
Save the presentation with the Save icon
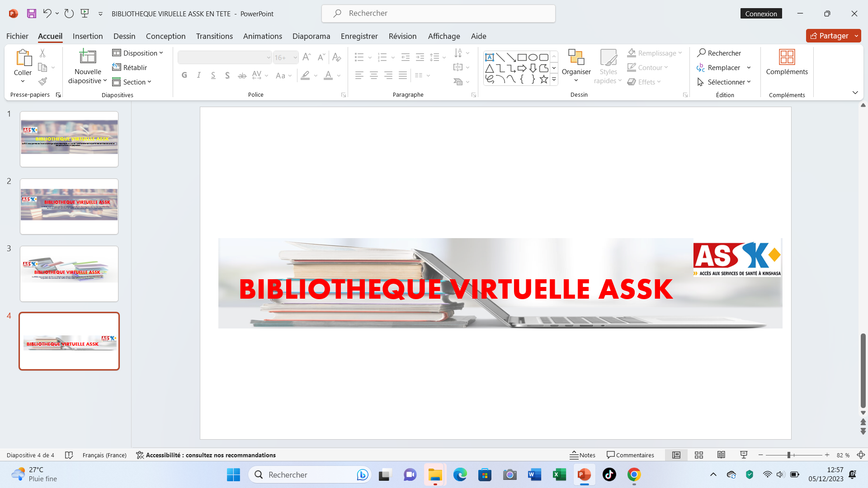pyautogui.click(x=31, y=14)
